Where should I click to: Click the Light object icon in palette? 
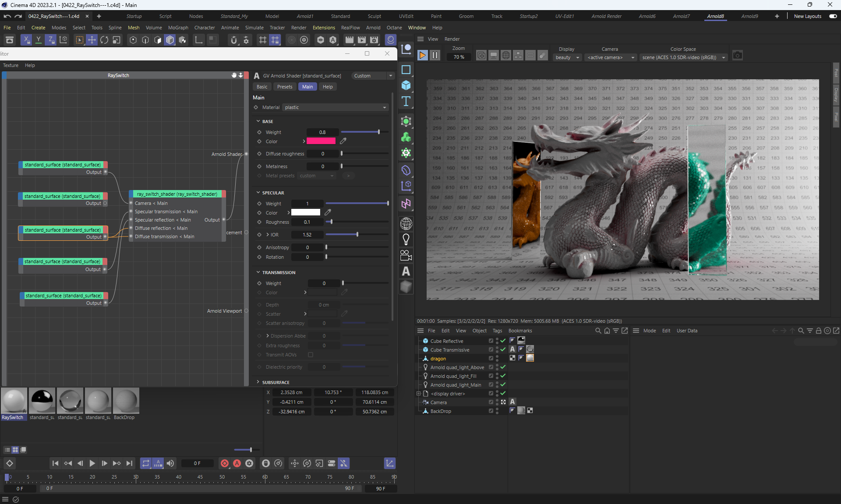click(x=406, y=240)
